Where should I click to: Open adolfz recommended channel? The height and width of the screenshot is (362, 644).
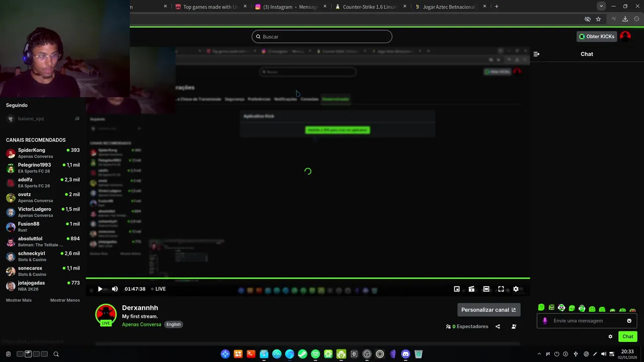43,183
